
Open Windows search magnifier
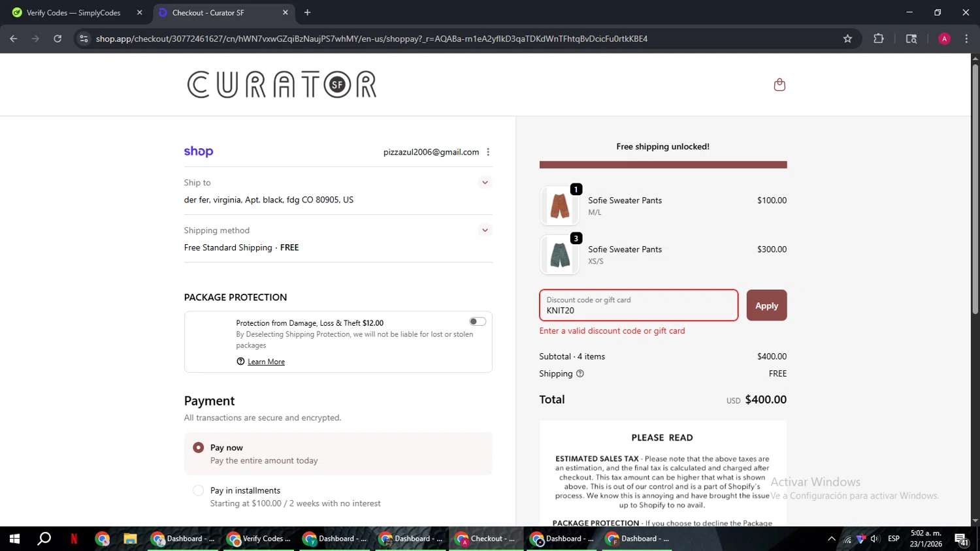point(44,539)
